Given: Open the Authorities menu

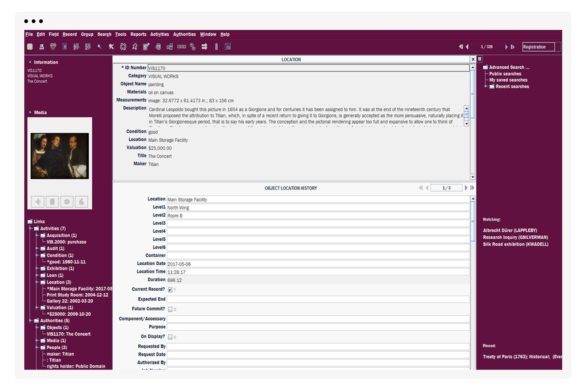Looking at the screenshot, I should pyautogui.click(x=184, y=34).
